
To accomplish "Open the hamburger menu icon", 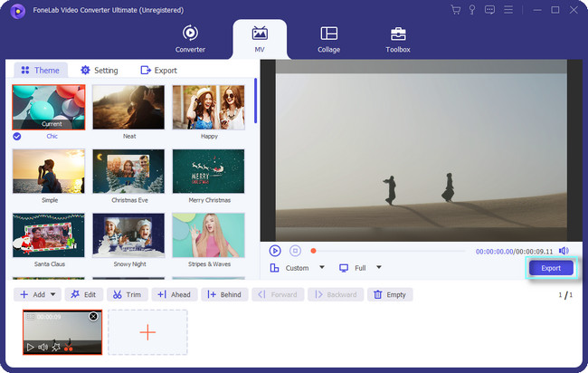I will (508, 10).
